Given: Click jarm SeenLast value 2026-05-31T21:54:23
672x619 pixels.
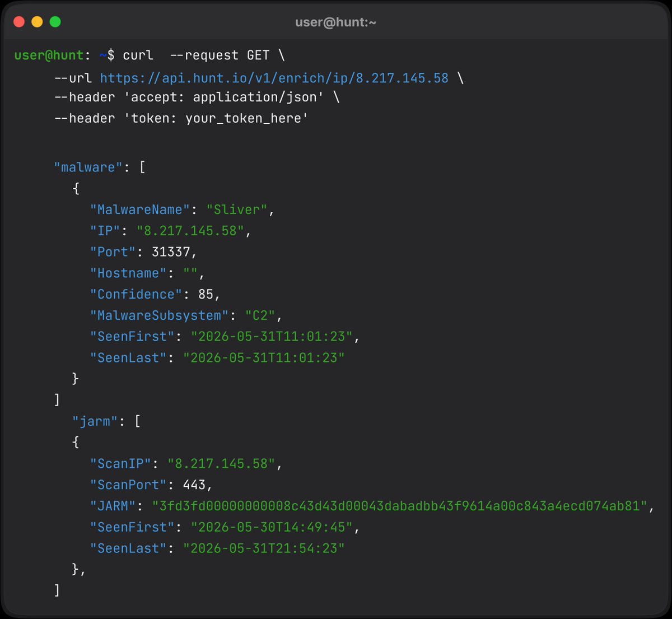Looking at the screenshot, I should coord(264,548).
